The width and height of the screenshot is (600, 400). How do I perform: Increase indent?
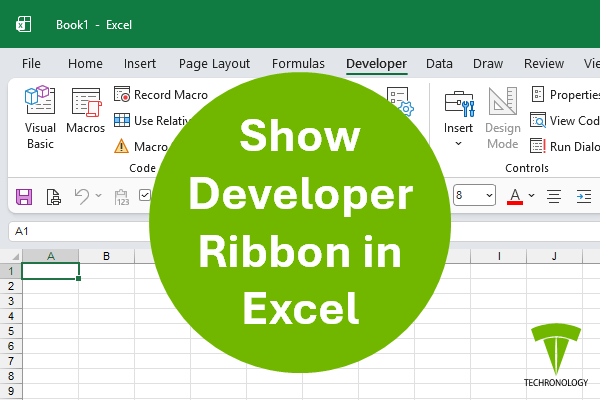coord(584,196)
